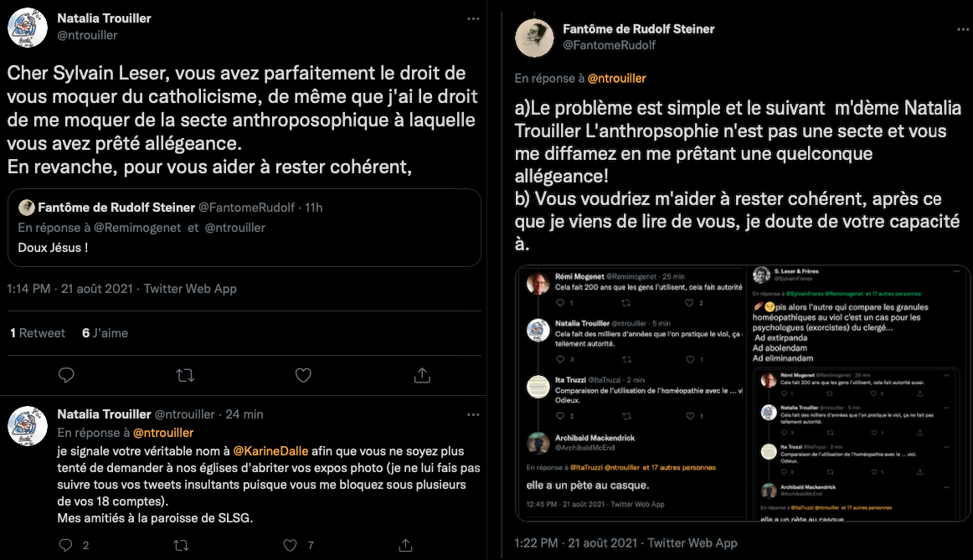The image size is (973, 560).
Task: Click the @FantomeRudolf handle in the right header
Action: (609, 45)
